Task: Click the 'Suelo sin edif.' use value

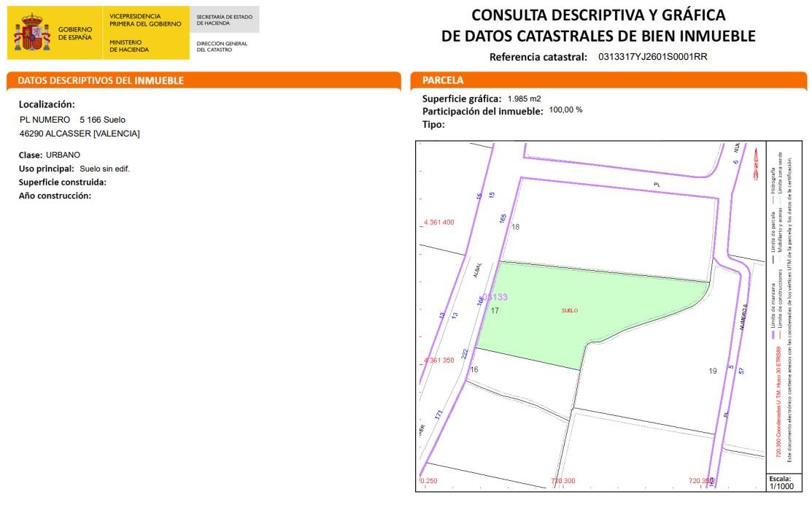Action: coord(104,169)
